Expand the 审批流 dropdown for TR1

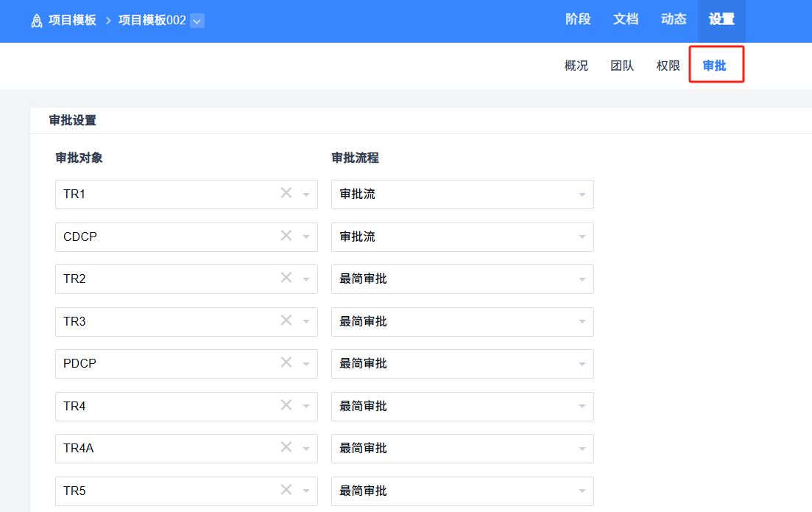582,195
